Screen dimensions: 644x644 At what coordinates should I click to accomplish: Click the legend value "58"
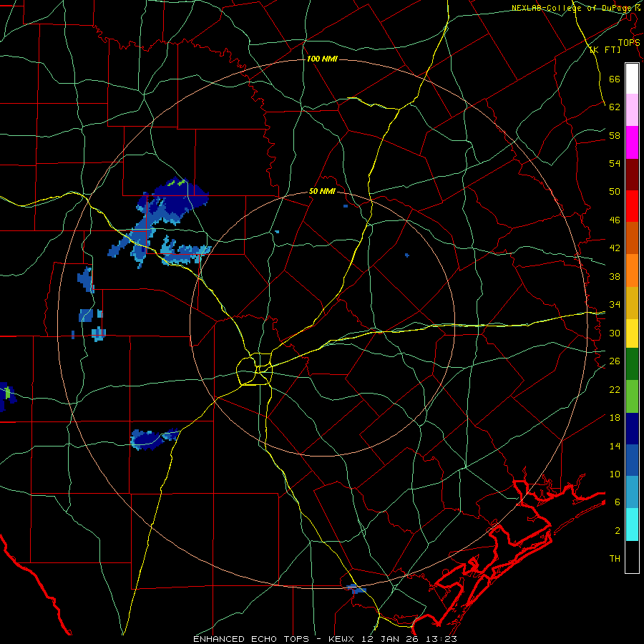coord(615,135)
